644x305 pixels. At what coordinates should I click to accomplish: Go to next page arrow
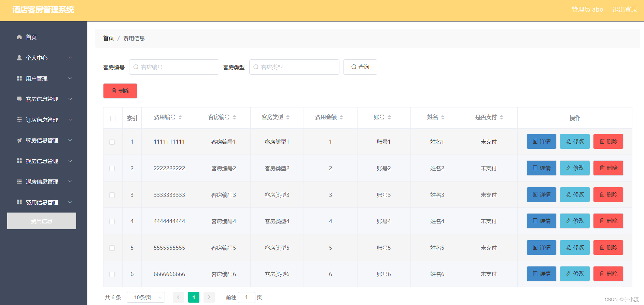pyautogui.click(x=209, y=297)
